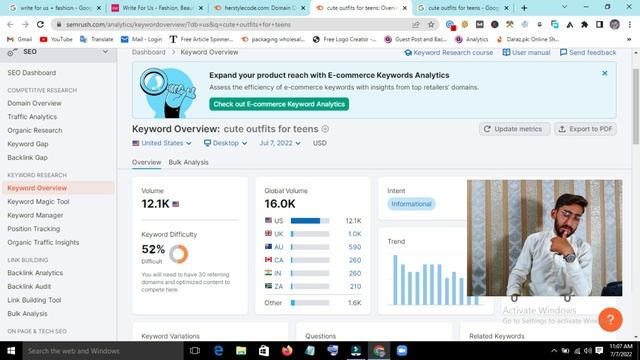This screenshot has width=640, height=360.
Task: Open the Gmail bookmark
Action: [20, 39]
